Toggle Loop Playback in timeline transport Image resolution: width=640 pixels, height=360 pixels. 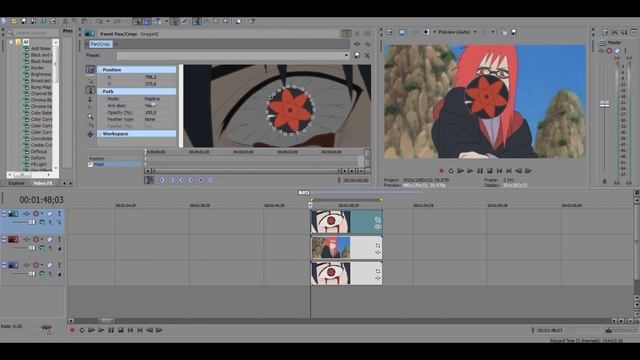point(82,330)
